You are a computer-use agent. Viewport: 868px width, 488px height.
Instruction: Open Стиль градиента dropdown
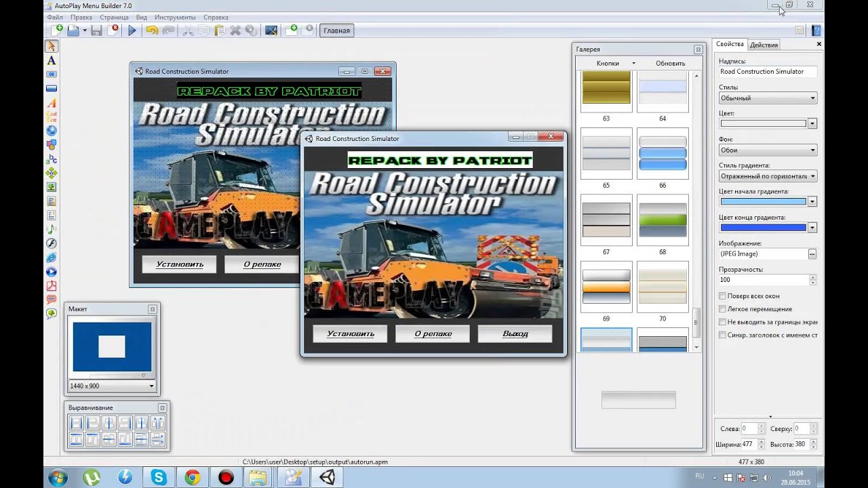(x=768, y=176)
